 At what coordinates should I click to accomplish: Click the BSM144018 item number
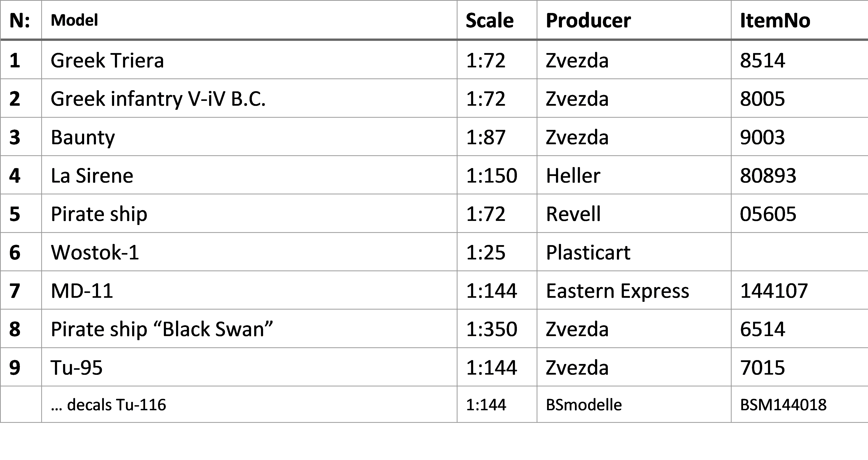[783, 405]
